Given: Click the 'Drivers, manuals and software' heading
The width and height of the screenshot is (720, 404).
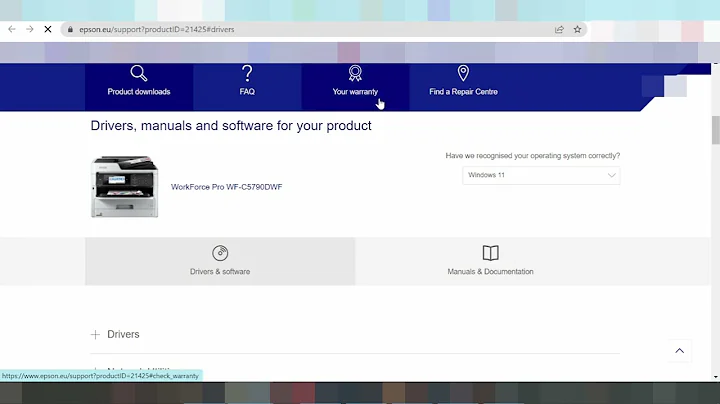Looking at the screenshot, I should 231,126.
